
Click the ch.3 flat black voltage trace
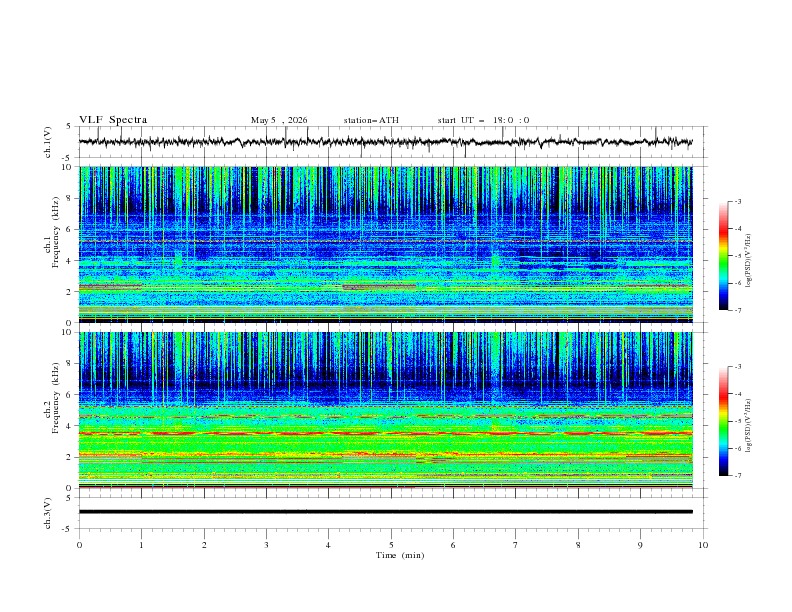pyautogui.click(x=386, y=512)
